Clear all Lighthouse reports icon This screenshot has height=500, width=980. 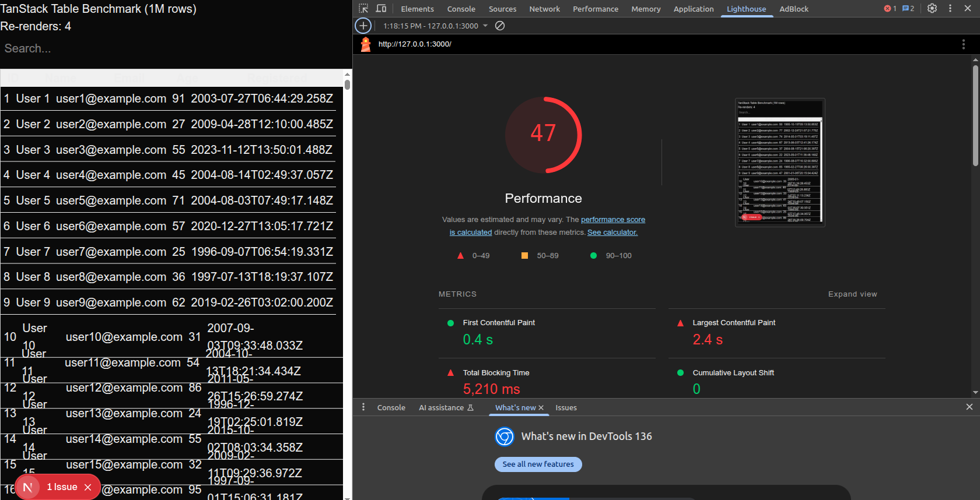pos(500,26)
